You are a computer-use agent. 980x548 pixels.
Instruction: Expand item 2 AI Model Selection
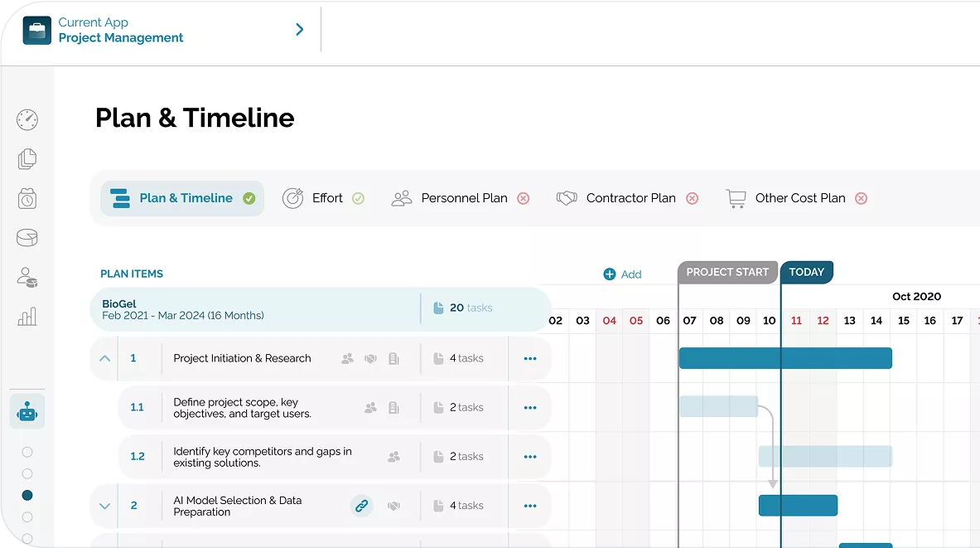[104, 506]
